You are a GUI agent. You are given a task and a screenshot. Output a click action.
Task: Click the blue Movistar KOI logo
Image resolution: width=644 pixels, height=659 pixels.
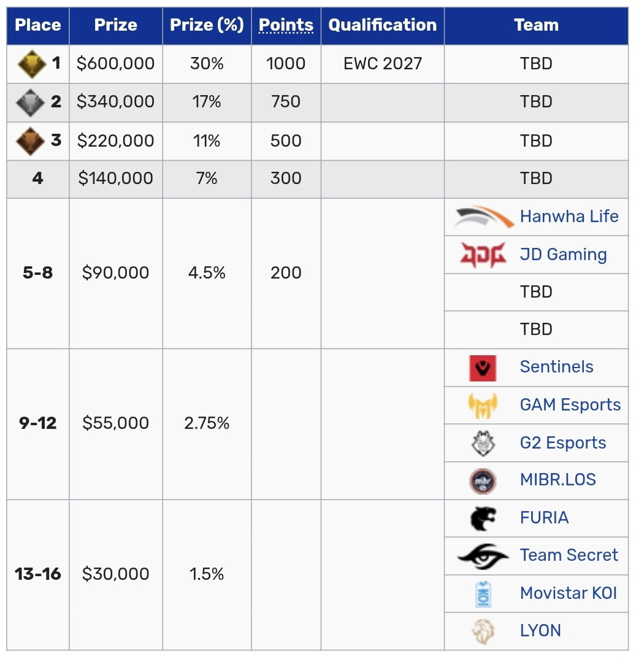483,594
